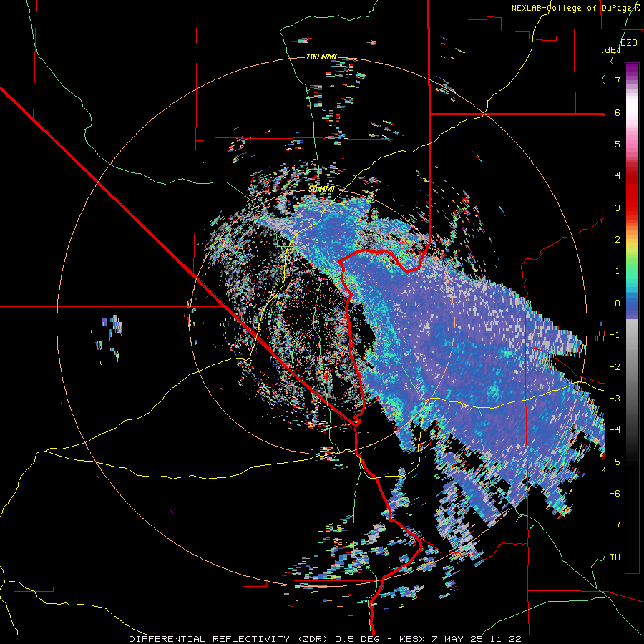Click the KESX 7 MAY 25 11:22 timestamp

460,639
